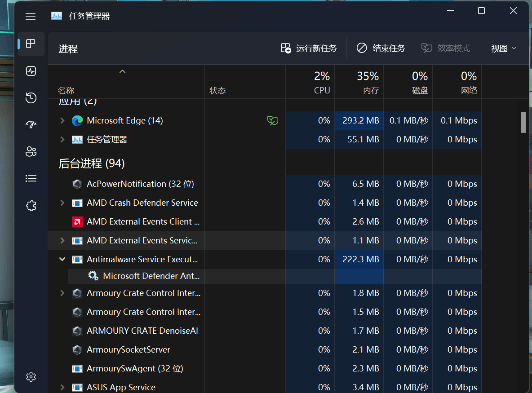Screen dimensions: 532x393
Task: Click the ASUS App Service icon
Action: (77, 387)
